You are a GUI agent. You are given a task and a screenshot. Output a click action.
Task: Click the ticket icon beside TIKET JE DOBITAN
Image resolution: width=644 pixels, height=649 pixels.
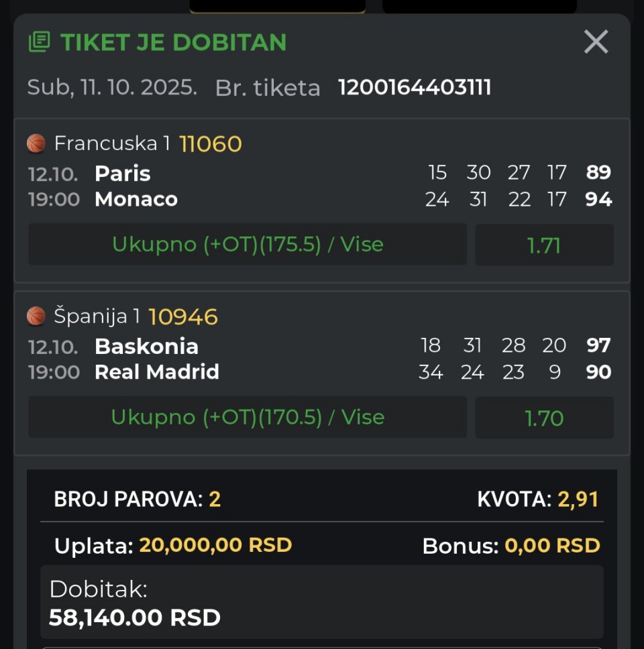(x=40, y=42)
